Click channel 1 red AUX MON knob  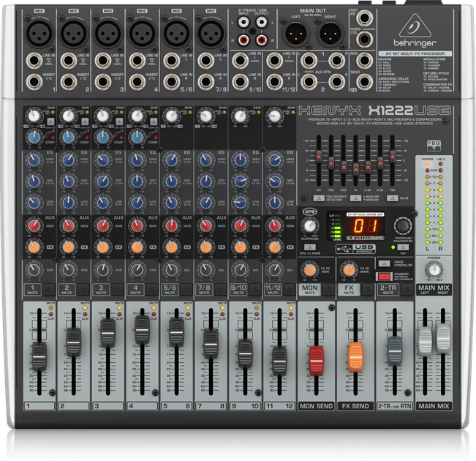click(x=34, y=226)
